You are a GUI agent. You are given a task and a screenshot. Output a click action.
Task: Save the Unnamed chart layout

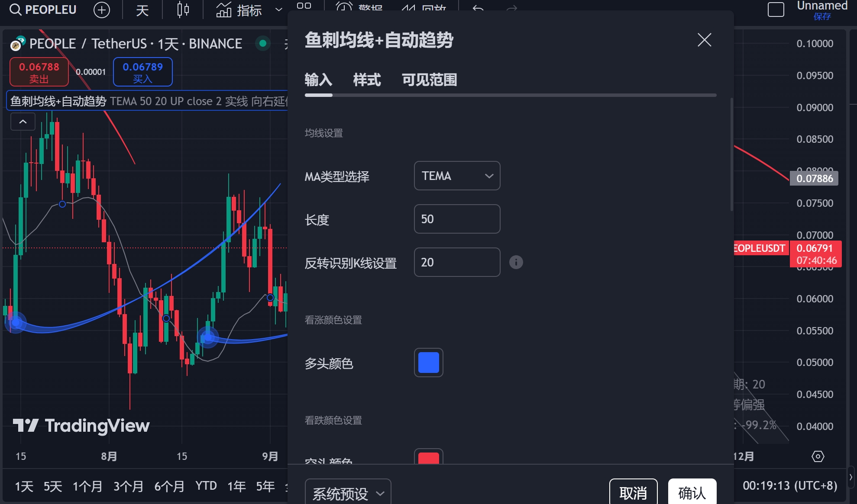click(x=822, y=16)
